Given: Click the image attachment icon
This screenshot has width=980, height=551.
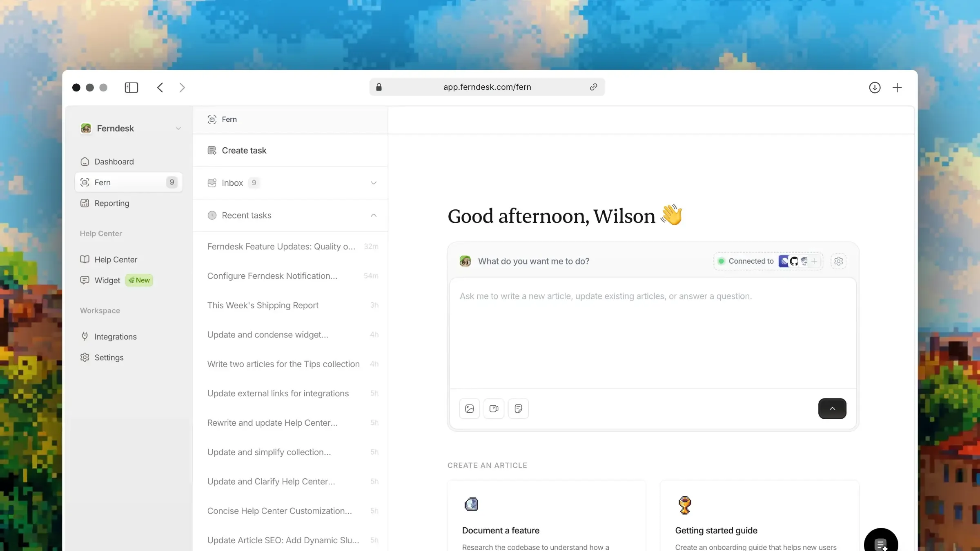Looking at the screenshot, I should (x=469, y=409).
